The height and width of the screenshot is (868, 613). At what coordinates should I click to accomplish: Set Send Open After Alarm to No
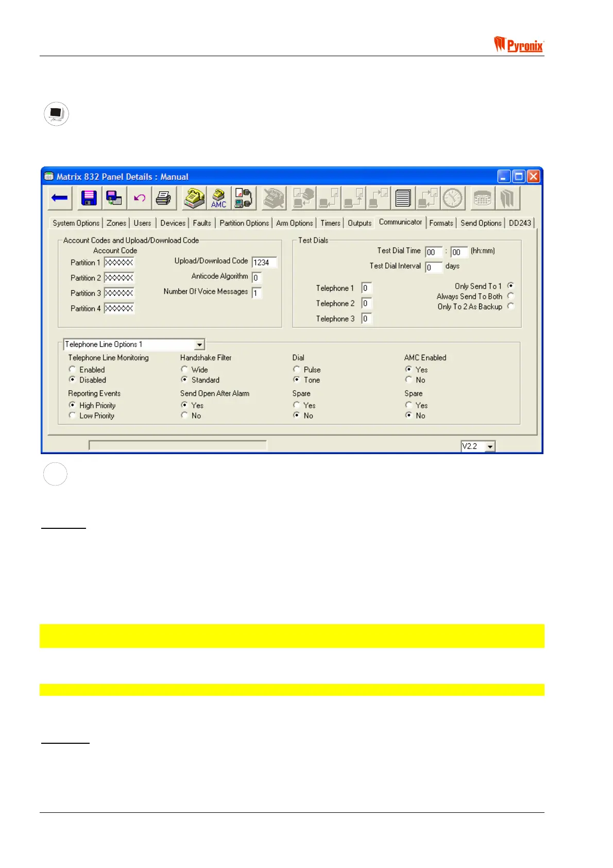[184, 415]
